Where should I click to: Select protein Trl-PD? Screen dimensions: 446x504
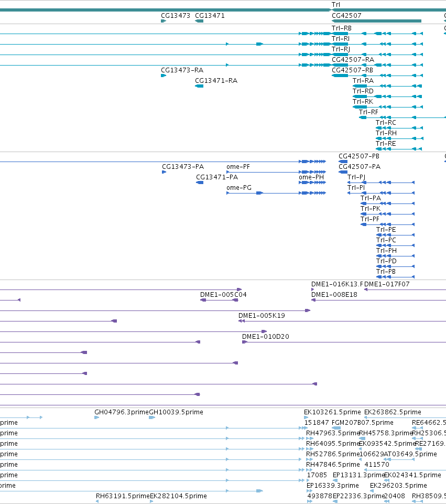386,261
